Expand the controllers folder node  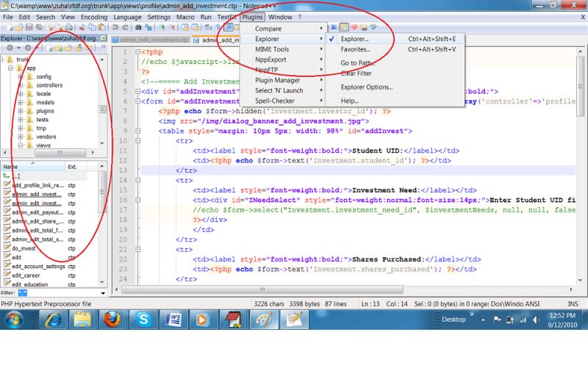pyautogui.click(x=21, y=85)
